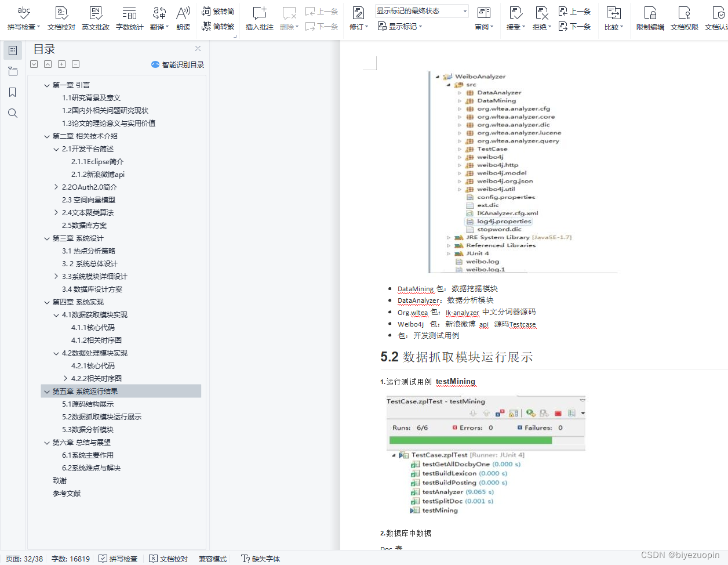Expand 2.2OAuth2.0简介 node

pyautogui.click(x=56, y=187)
